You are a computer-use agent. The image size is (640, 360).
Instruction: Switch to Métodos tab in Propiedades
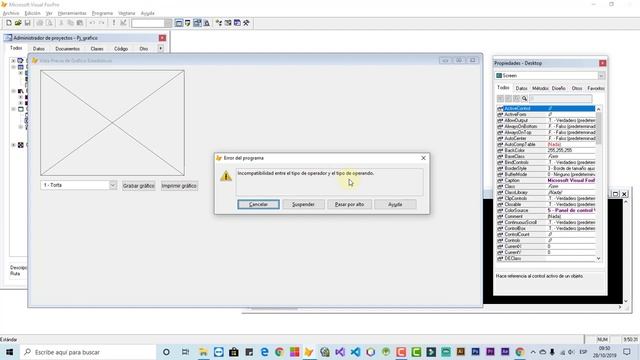tap(540, 88)
